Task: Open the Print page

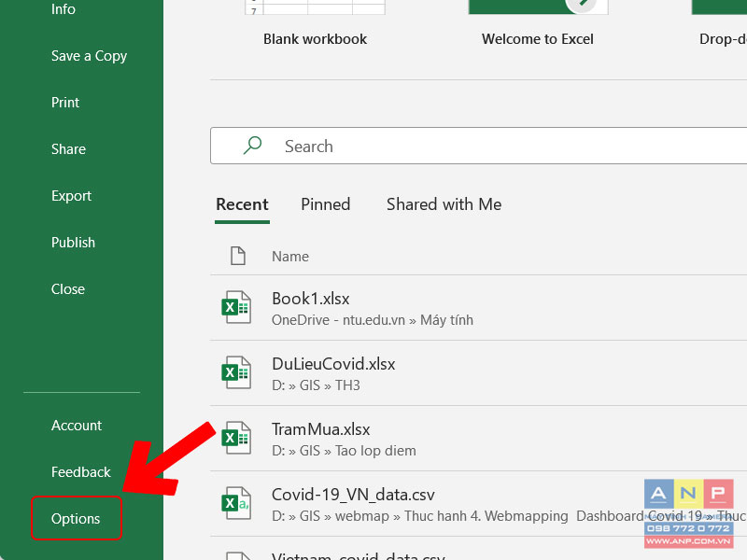Action: [x=65, y=103]
